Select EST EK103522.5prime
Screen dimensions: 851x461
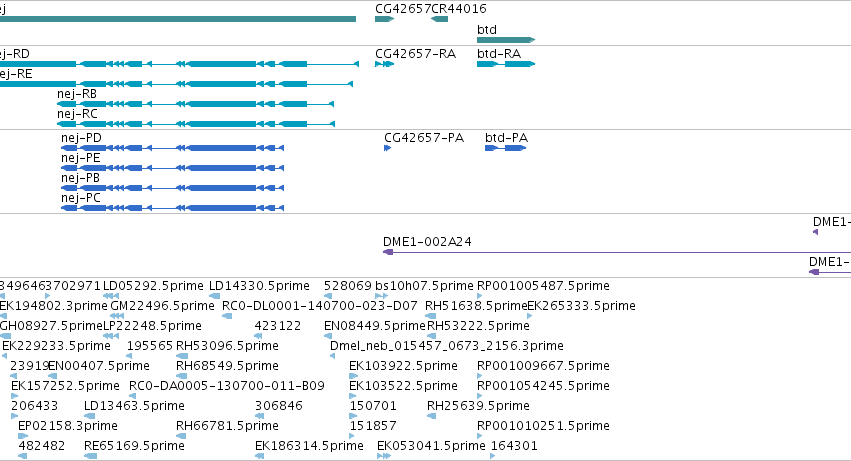[x=403, y=386]
